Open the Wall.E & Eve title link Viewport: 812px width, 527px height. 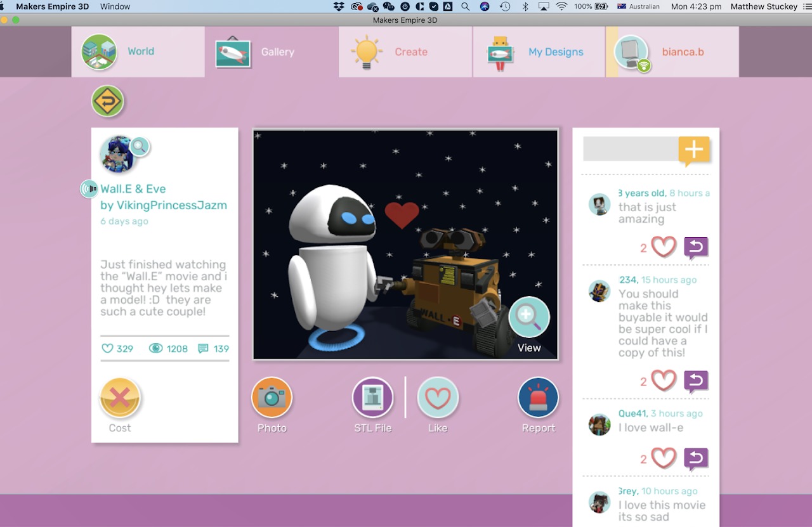pos(133,189)
